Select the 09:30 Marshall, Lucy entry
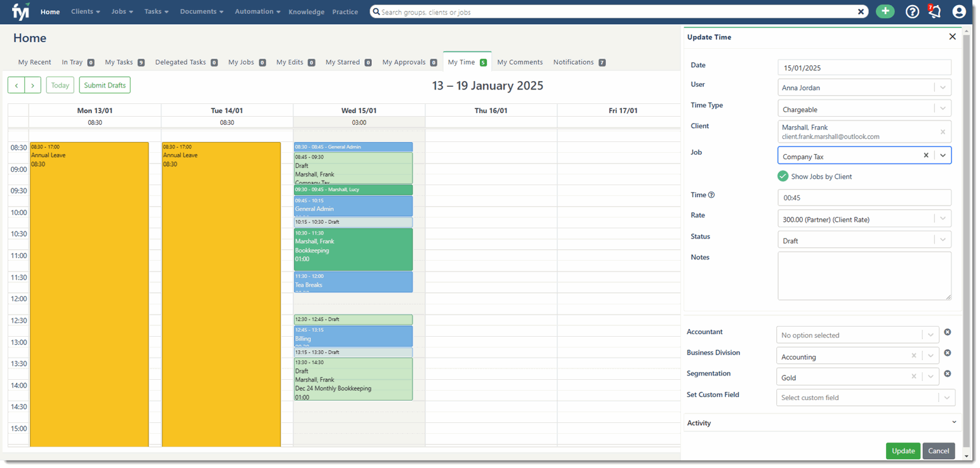 [353, 190]
